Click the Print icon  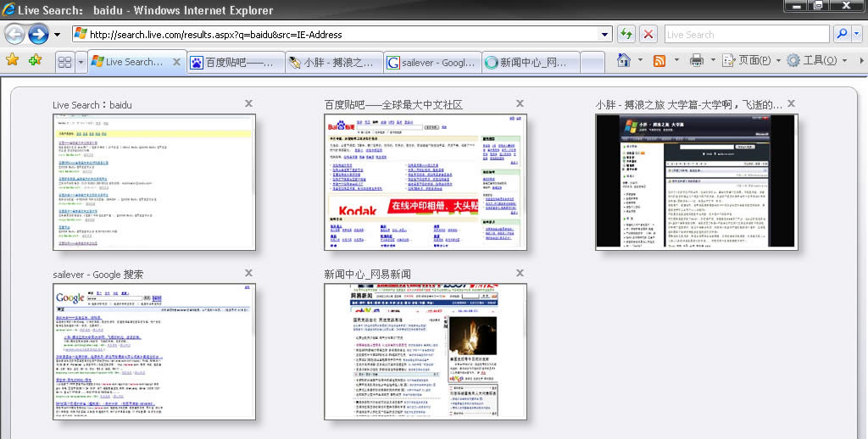696,60
